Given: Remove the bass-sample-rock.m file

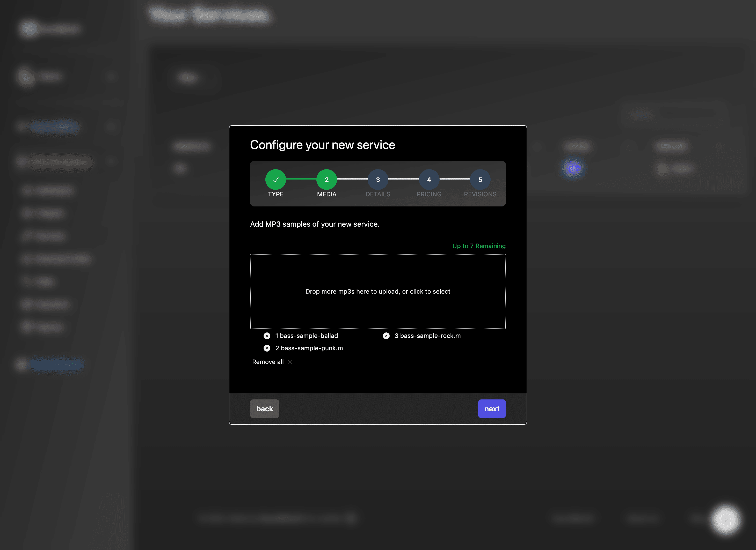Looking at the screenshot, I should [x=386, y=336].
